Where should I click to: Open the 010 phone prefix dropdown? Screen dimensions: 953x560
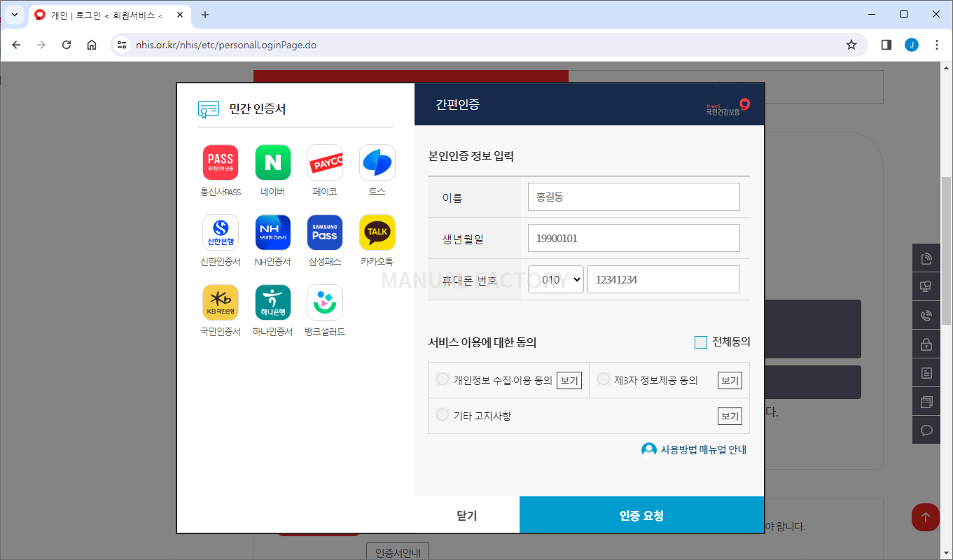click(x=556, y=279)
